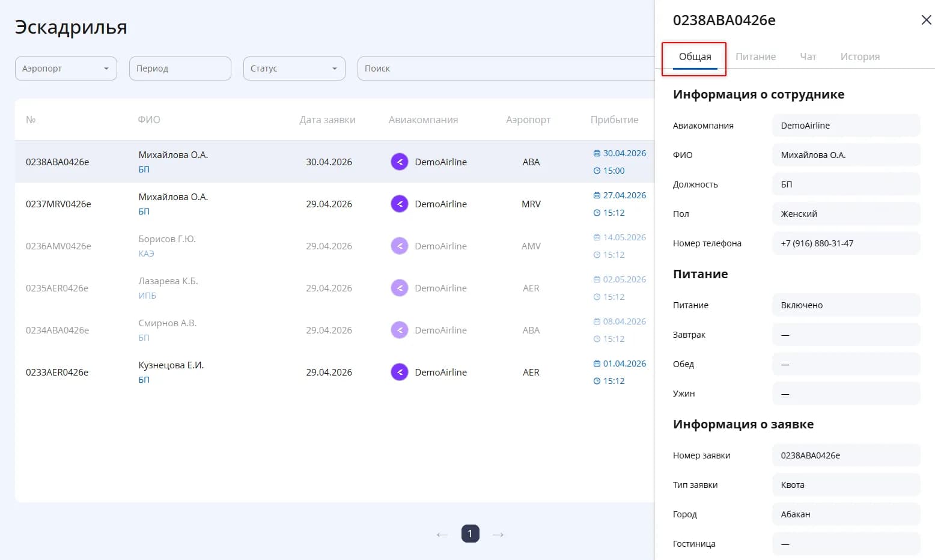Click the Ужин value field
935x560 pixels.
(x=846, y=394)
